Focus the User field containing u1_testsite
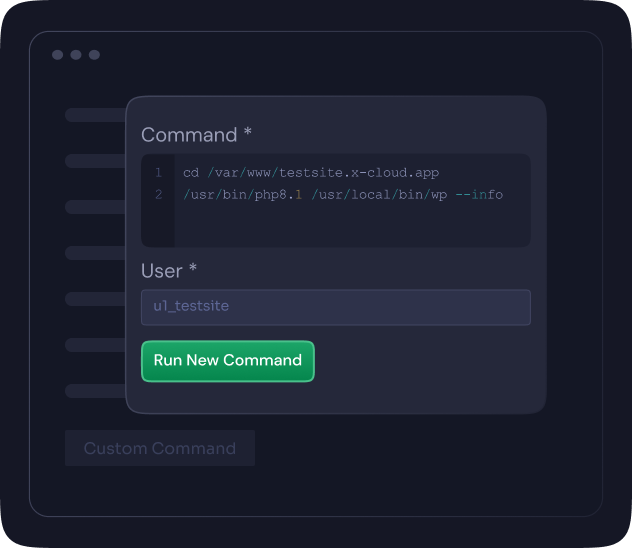632x548 pixels. (x=336, y=307)
